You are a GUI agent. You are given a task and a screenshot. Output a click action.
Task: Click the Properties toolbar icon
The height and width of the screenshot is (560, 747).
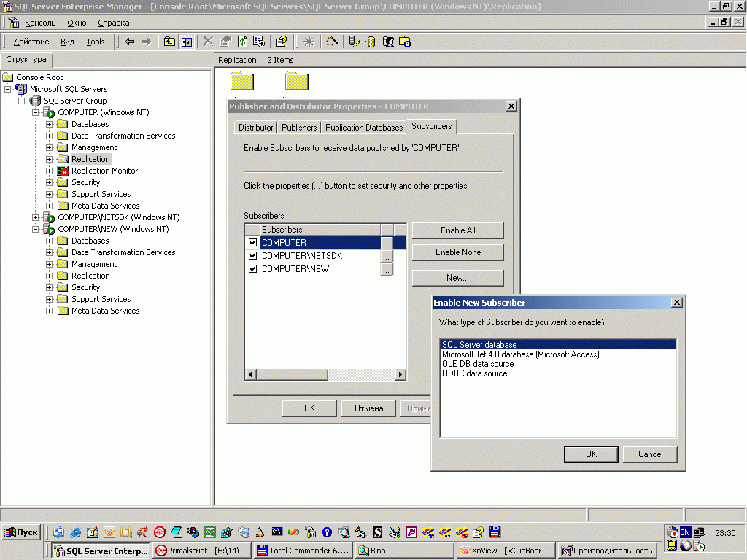(x=225, y=42)
